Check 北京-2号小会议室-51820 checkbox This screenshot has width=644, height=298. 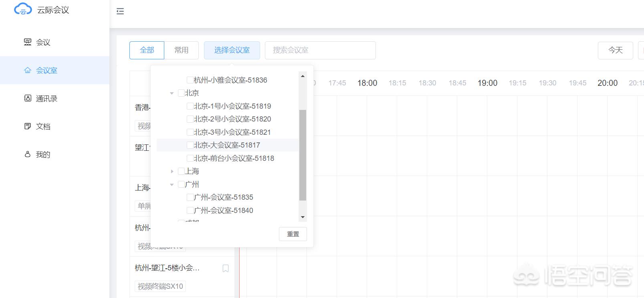tap(190, 119)
